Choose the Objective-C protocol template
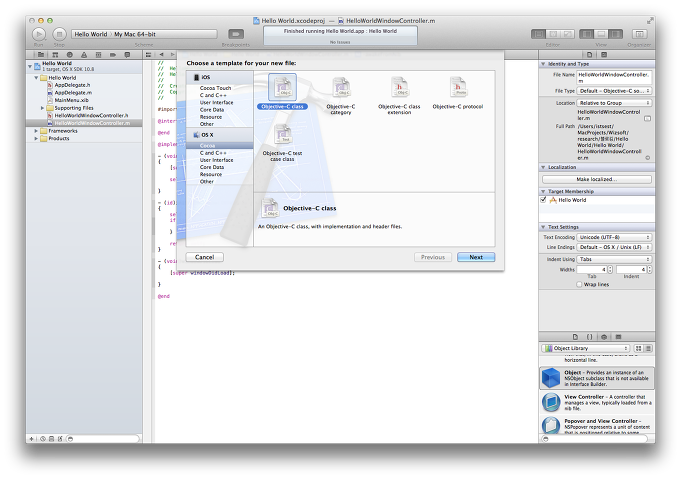 (458, 92)
